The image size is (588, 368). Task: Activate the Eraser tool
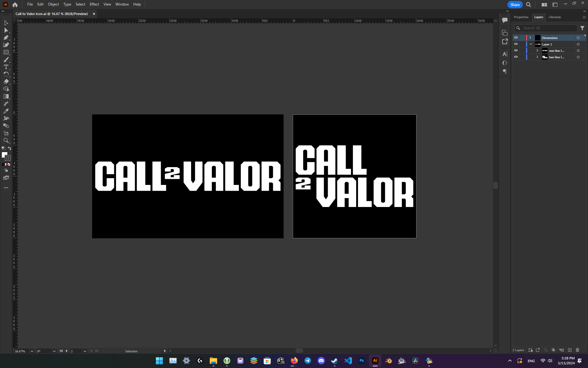6,82
